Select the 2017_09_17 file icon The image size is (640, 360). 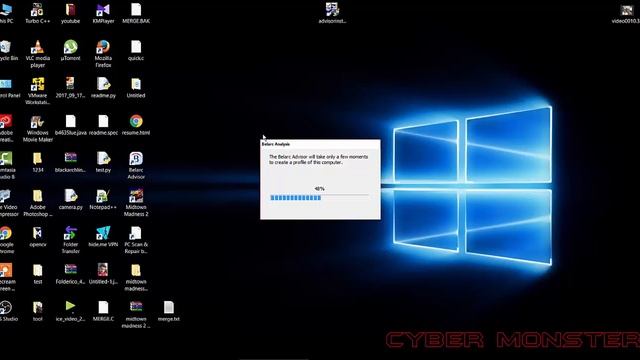[x=70, y=84]
